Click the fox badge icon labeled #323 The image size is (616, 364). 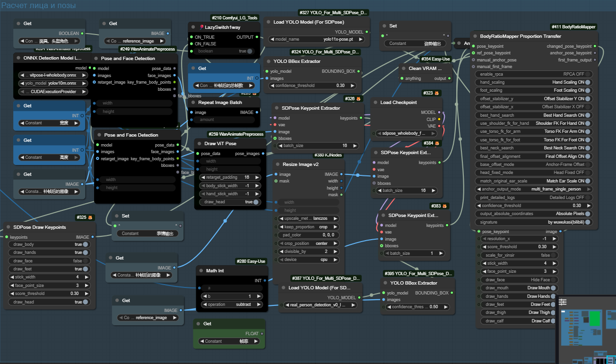click(437, 93)
